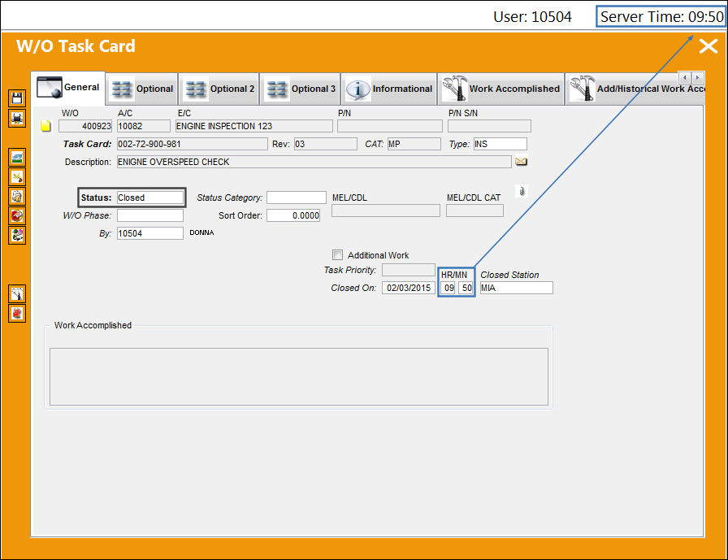Click the W/O Phase field

(x=150, y=215)
